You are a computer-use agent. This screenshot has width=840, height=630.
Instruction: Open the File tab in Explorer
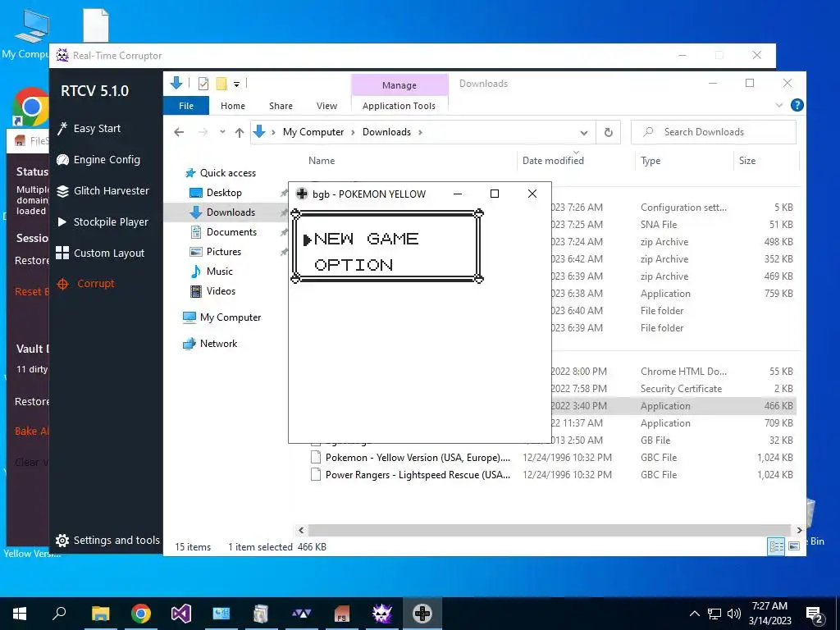tap(186, 106)
